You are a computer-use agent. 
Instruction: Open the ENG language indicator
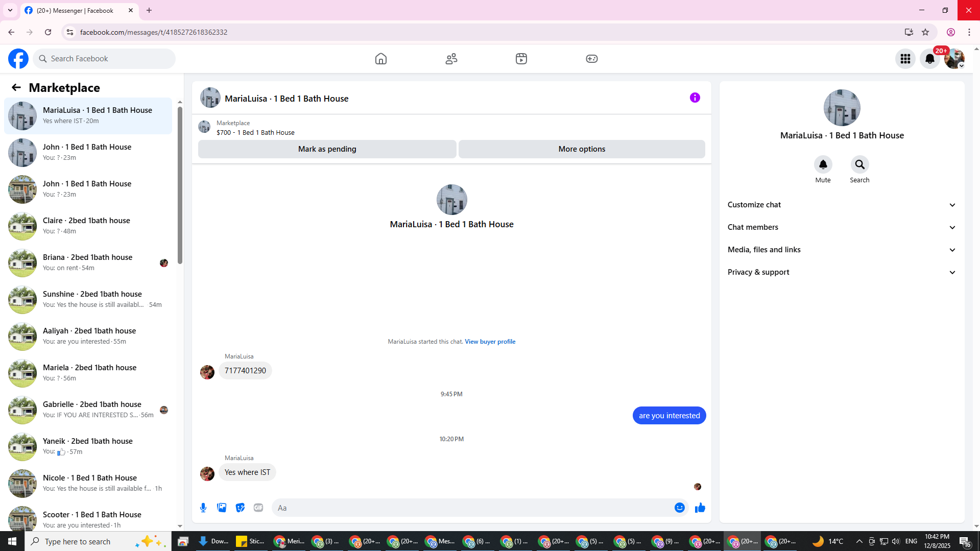pyautogui.click(x=911, y=541)
